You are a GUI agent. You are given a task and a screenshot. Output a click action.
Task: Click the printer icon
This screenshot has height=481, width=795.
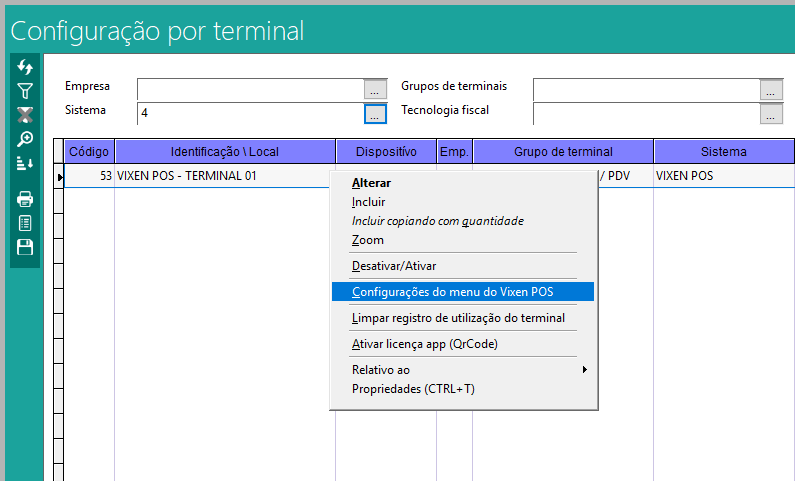point(26,199)
